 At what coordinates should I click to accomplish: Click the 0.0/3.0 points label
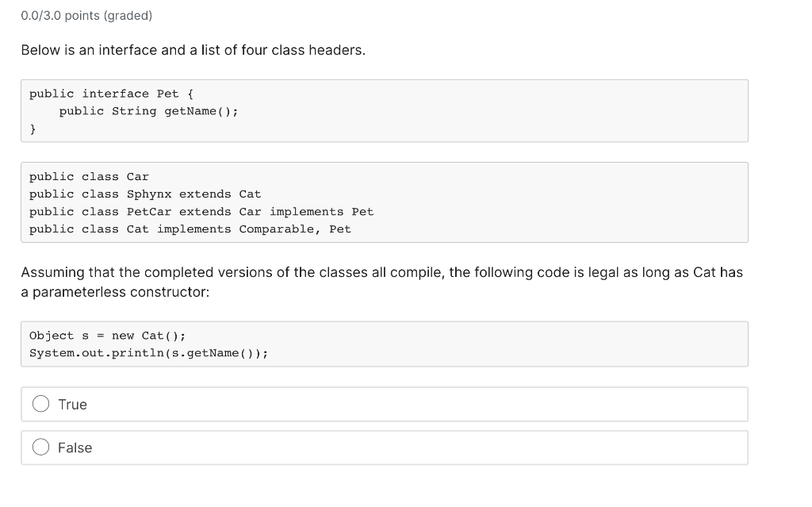(x=86, y=15)
